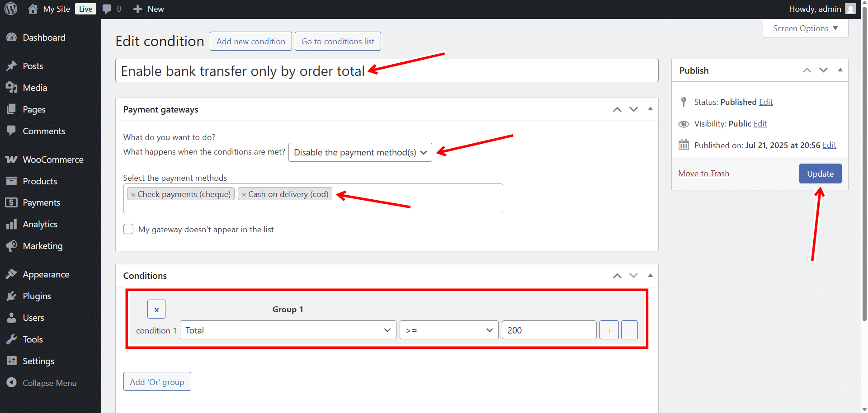868x413 pixels.
Task: Click the Settings sliders icon
Action: pos(12,361)
